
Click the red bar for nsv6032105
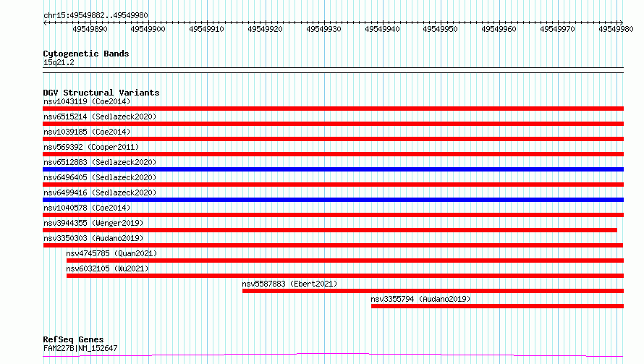click(345, 276)
